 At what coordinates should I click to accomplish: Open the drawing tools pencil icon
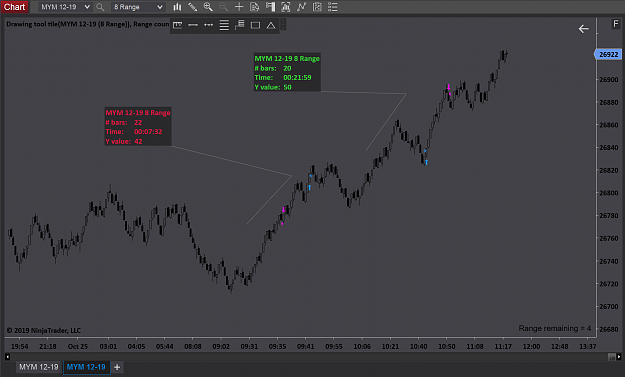point(193,7)
